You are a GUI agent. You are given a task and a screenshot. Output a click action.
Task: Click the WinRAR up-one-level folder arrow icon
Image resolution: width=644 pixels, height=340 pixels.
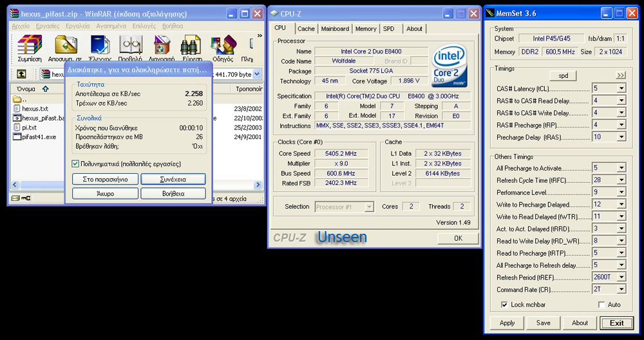(x=21, y=74)
